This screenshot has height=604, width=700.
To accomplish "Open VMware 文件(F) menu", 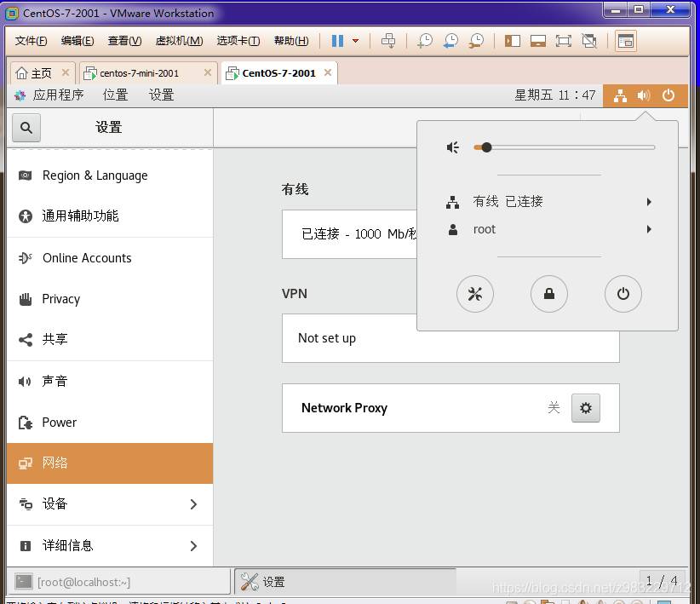I will click(x=31, y=41).
